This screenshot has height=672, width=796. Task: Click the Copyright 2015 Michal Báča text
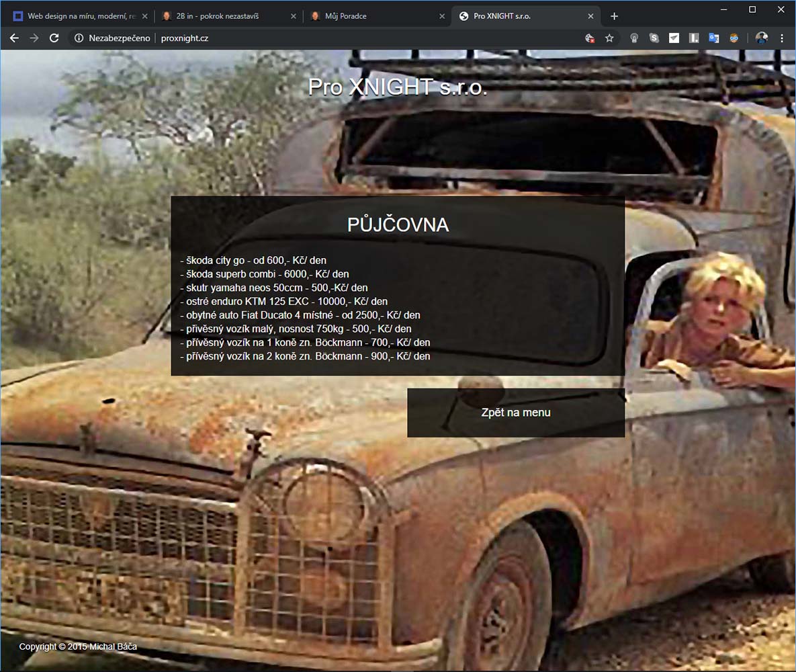click(78, 646)
